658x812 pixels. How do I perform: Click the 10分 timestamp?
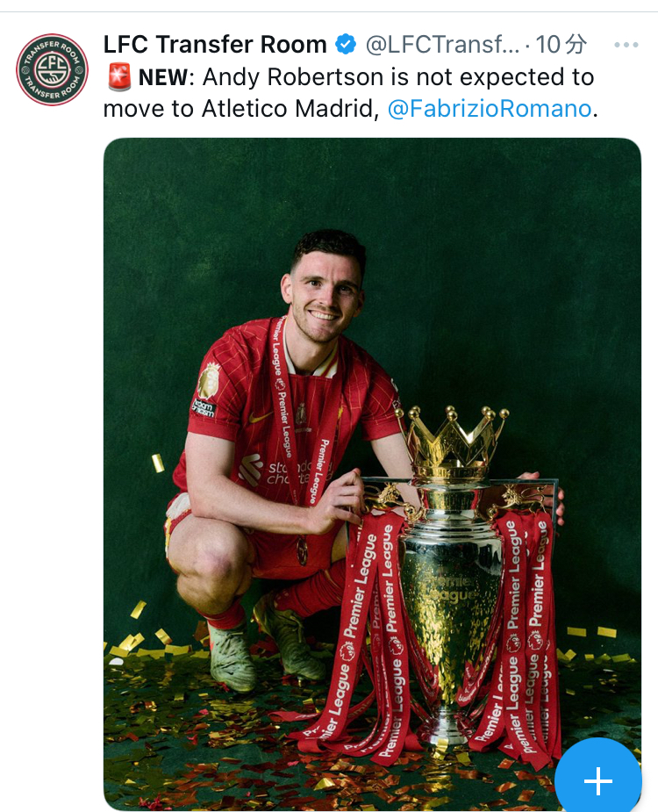point(561,44)
